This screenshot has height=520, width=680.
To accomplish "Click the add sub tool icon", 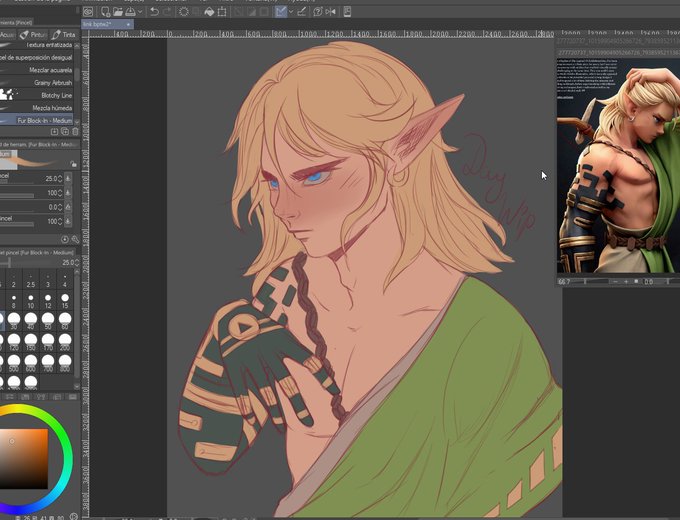I will (x=54, y=131).
